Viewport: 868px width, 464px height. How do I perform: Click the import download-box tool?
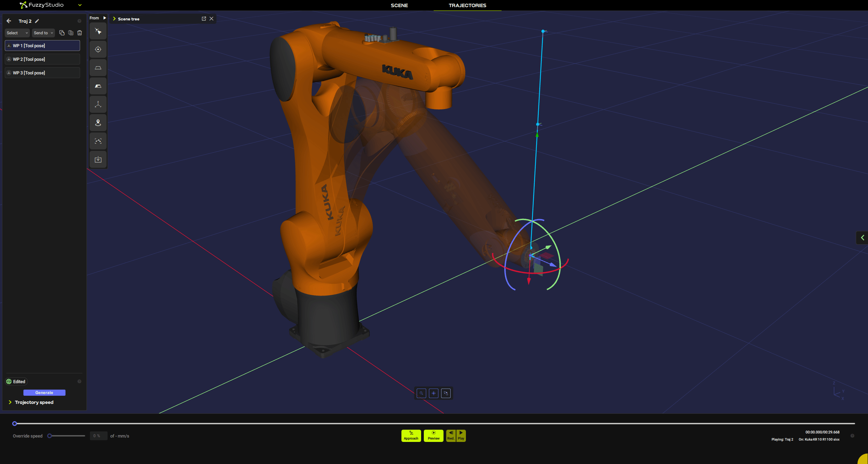(x=98, y=160)
